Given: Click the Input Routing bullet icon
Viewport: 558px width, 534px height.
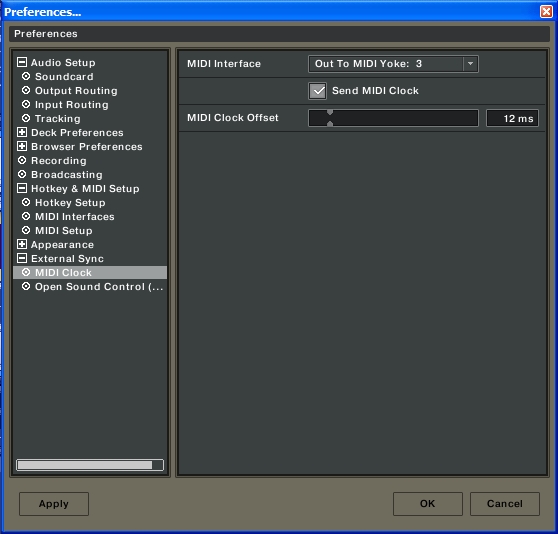Looking at the screenshot, I should 26,104.
